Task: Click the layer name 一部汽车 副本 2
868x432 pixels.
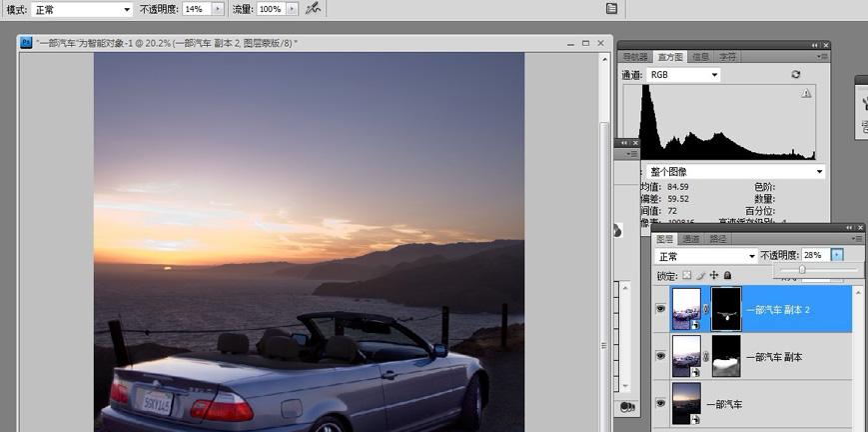Action: click(778, 309)
